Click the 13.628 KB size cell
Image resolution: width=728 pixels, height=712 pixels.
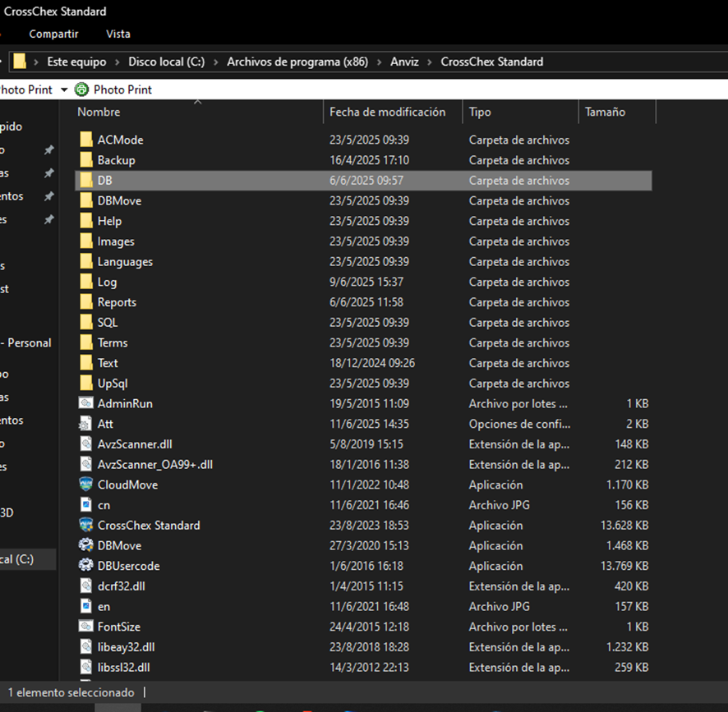624,525
